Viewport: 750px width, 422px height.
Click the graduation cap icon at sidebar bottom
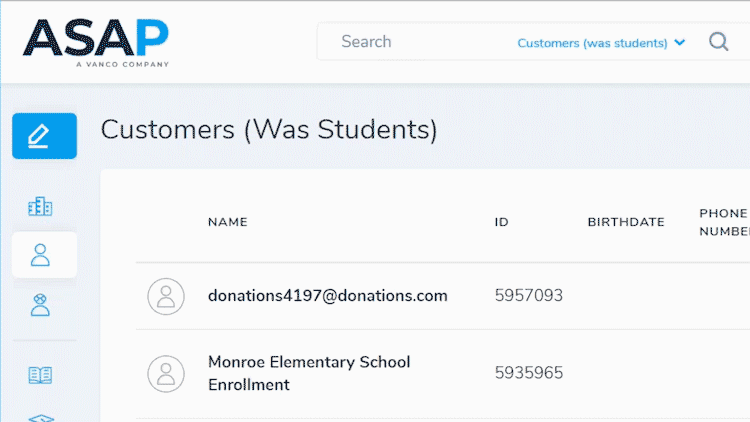click(40, 417)
